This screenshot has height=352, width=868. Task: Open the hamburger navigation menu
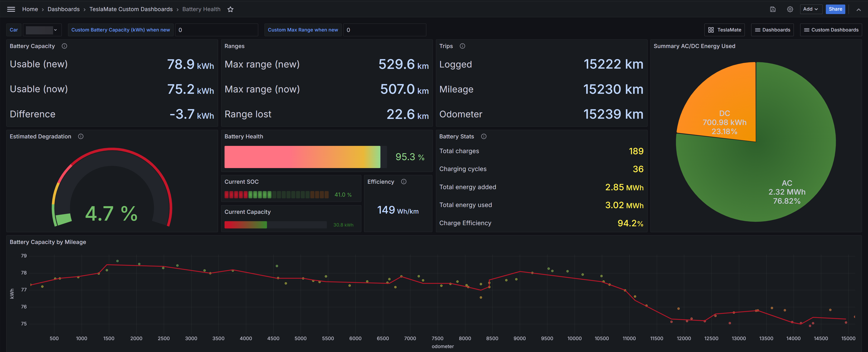11,9
